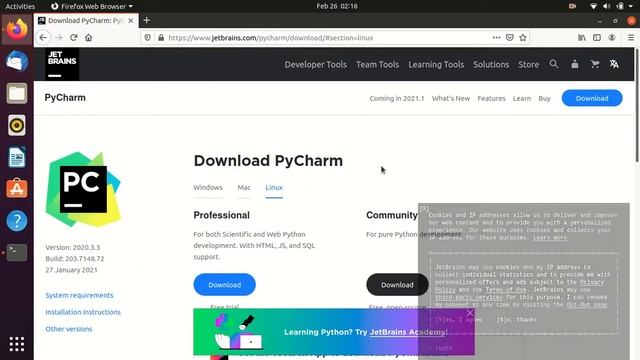Accept cookies with Yes, I agree
The width and height of the screenshot is (640, 360).
[458, 320]
